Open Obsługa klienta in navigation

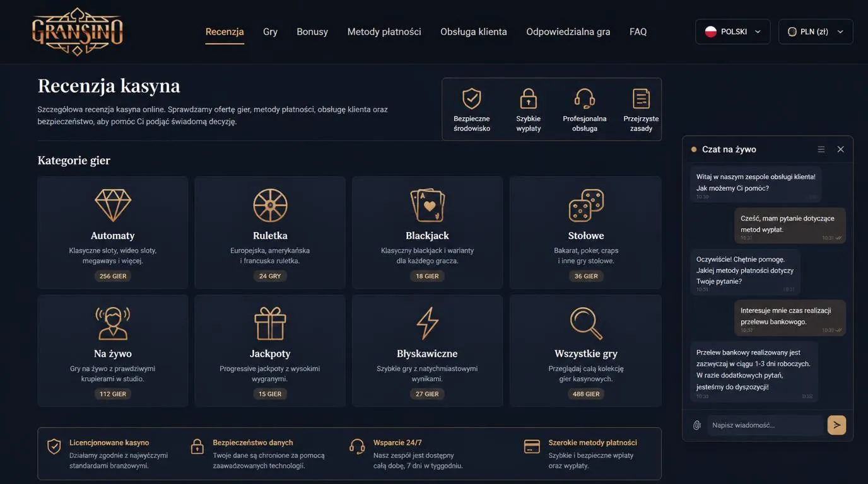click(474, 32)
